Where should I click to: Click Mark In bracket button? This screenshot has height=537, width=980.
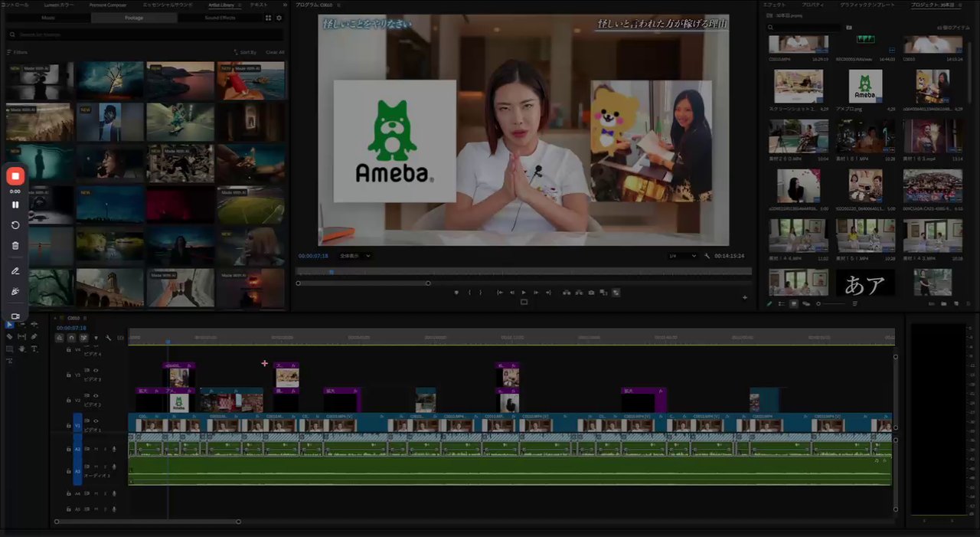(469, 293)
